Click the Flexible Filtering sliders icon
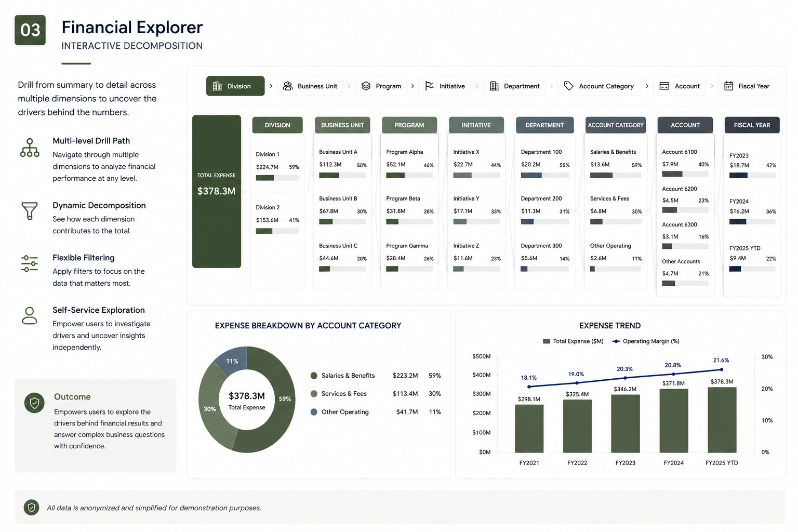 tap(30, 263)
